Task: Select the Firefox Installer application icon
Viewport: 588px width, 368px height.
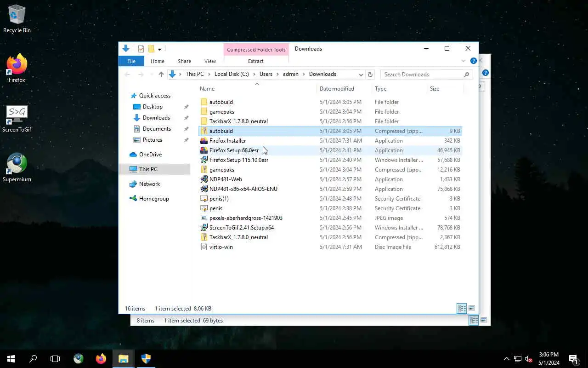Action: click(x=204, y=141)
